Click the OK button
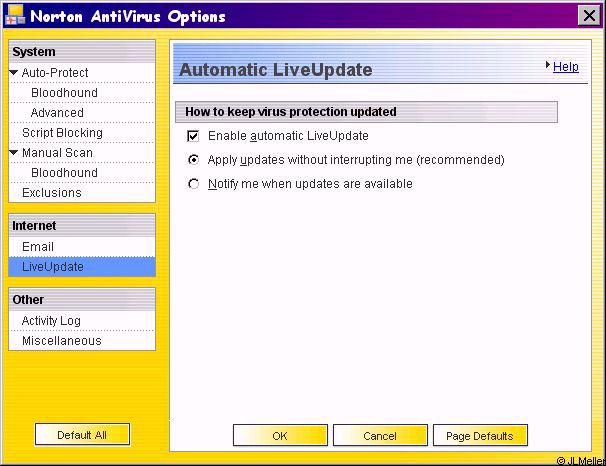The width and height of the screenshot is (606, 466). (x=280, y=435)
